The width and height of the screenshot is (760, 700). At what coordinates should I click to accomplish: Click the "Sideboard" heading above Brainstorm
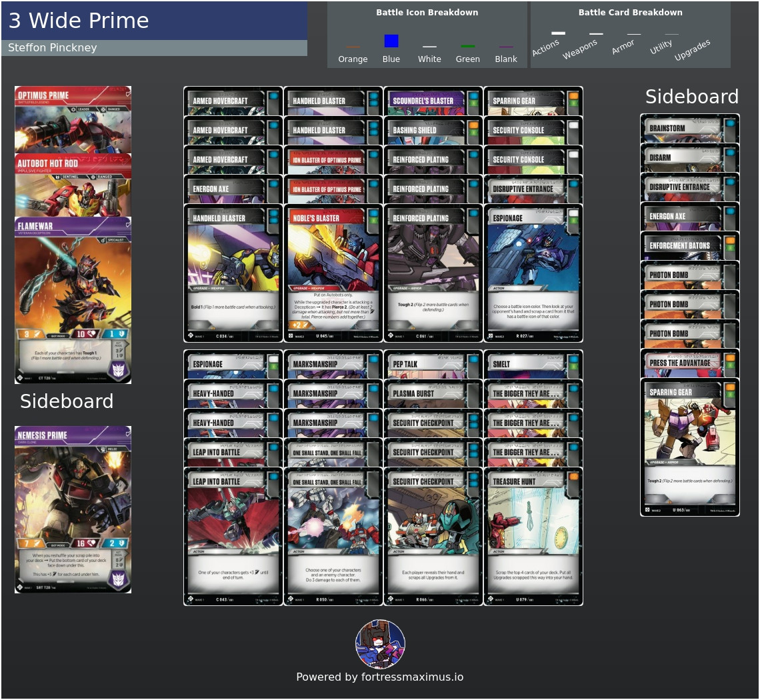click(x=691, y=97)
